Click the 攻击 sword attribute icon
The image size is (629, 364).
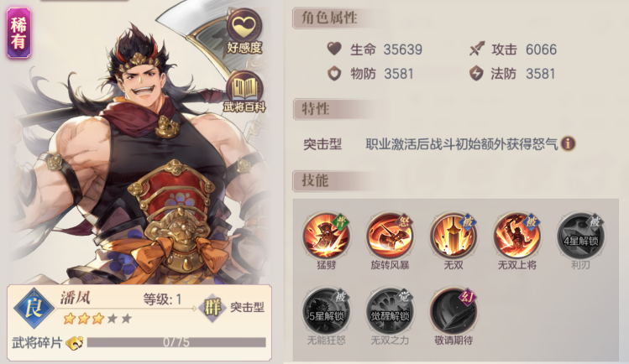(477, 49)
